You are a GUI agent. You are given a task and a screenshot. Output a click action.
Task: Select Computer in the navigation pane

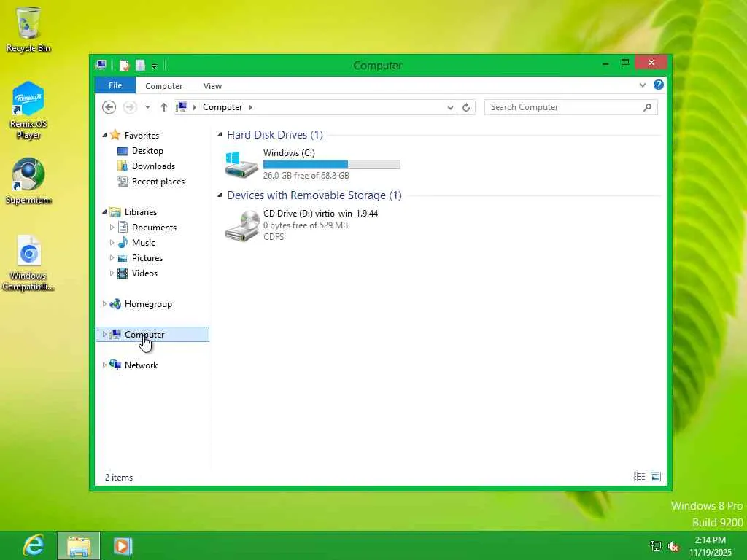[152, 334]
